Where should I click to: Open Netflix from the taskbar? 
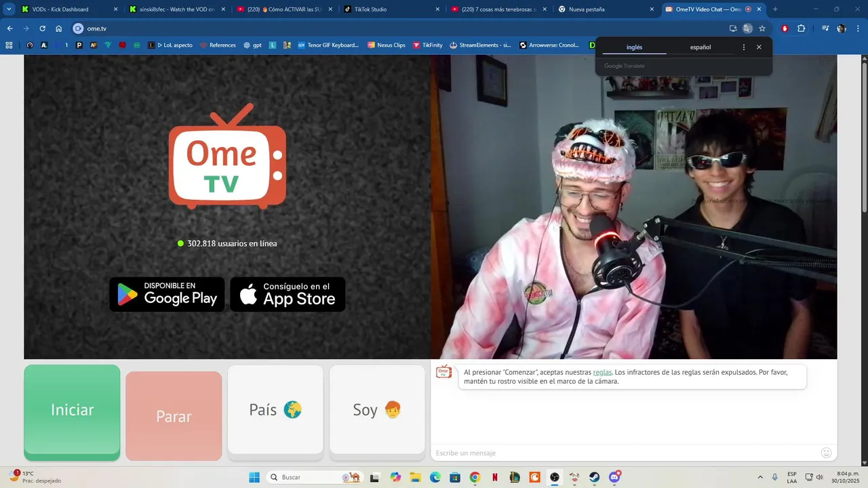[x=495, y=477]
